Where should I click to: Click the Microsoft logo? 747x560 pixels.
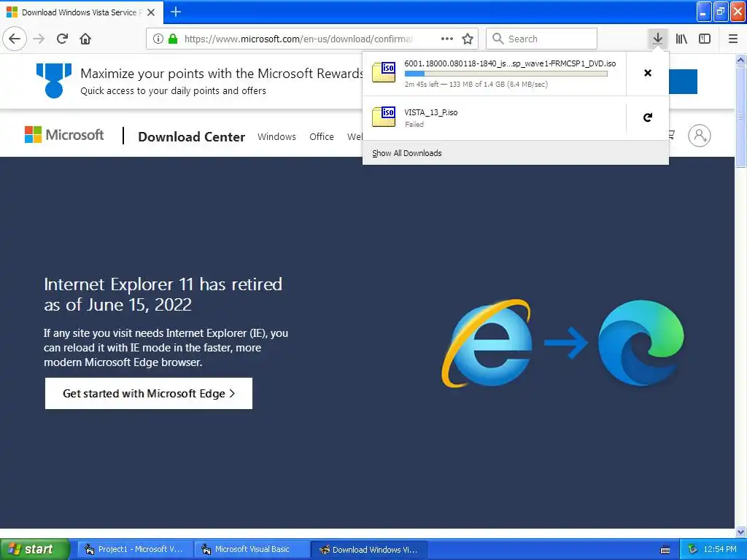64,135
